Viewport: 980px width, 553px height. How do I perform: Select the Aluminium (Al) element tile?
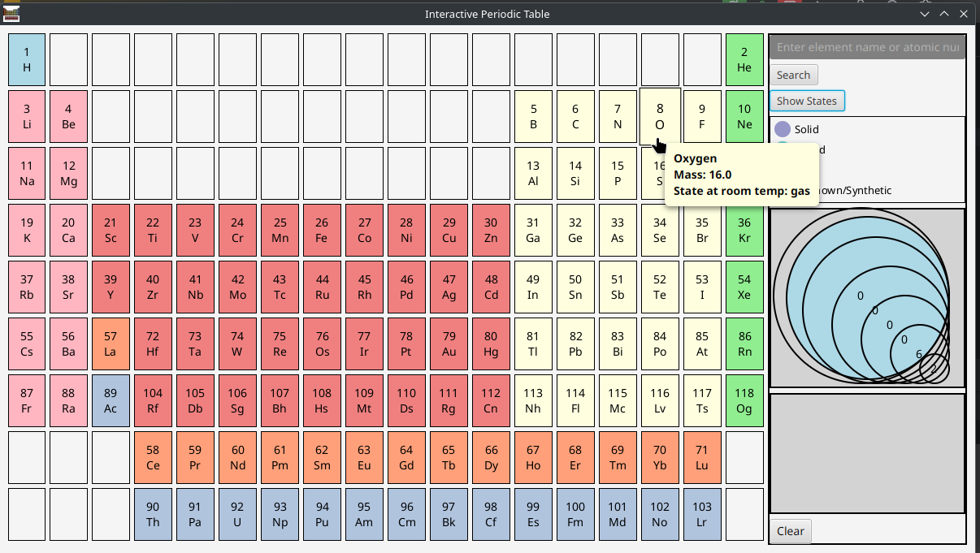click(533, 173)
